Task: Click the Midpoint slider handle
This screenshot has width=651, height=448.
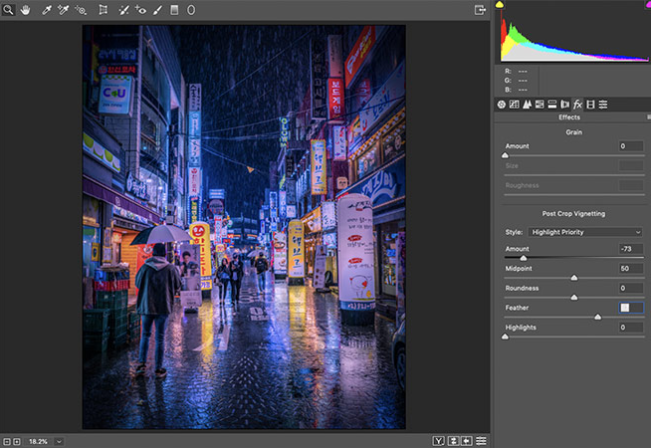Action: (574, 278)
